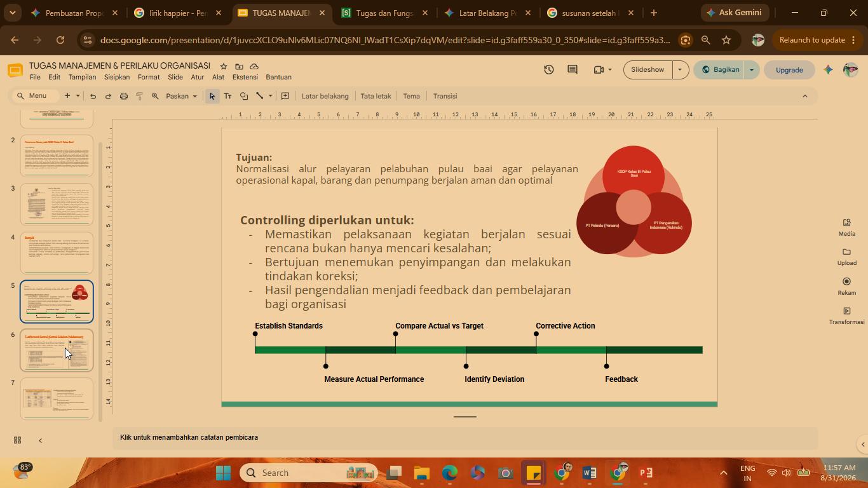Open the shape insert tool
The image size is (868, 488).
(x=244, y=96)
